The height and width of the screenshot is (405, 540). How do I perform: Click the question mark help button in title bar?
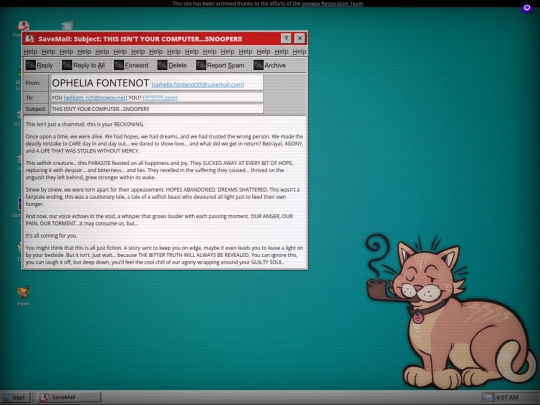tap(286, 38)
